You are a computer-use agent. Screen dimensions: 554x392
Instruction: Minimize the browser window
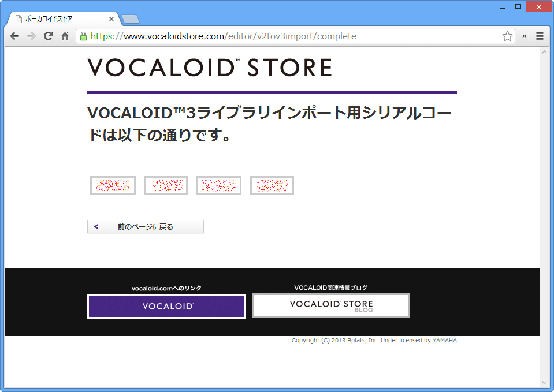pos(503,6)
